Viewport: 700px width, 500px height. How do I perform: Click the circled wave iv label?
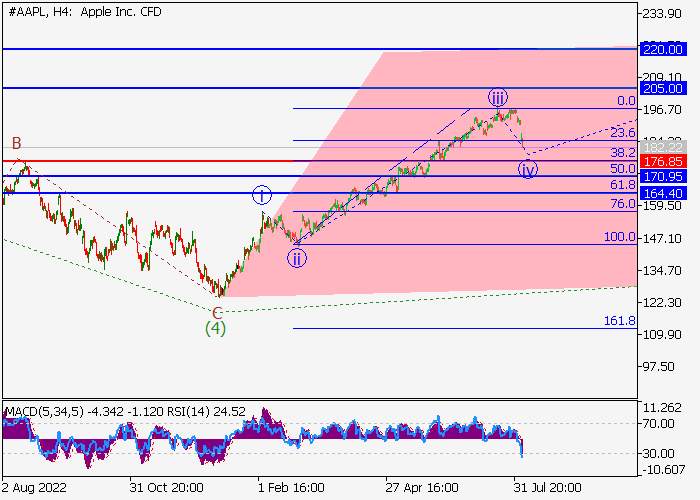[528, 170]
